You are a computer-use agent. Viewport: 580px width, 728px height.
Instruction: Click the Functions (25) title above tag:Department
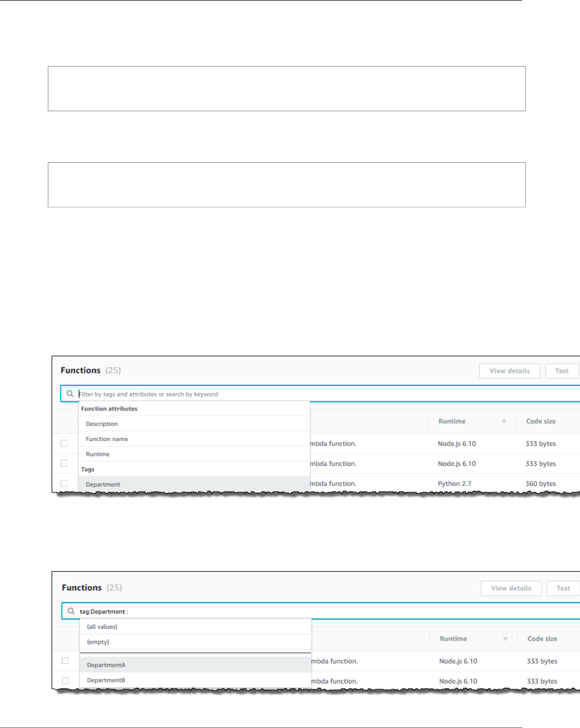click(92, 588)
